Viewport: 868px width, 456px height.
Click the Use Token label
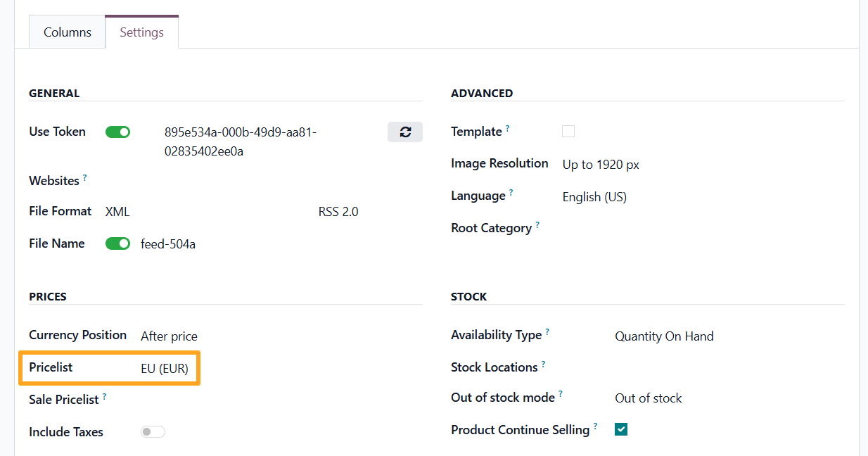pos(58,132)
